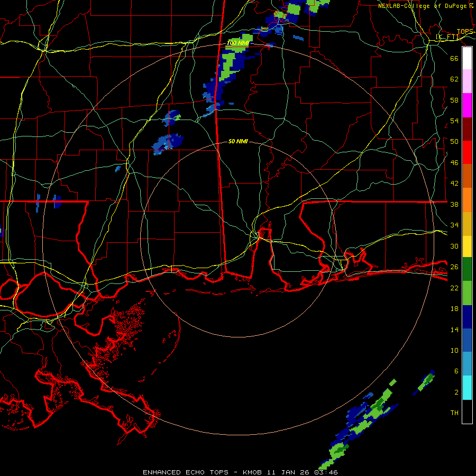Click the '46' legend value

454,162
